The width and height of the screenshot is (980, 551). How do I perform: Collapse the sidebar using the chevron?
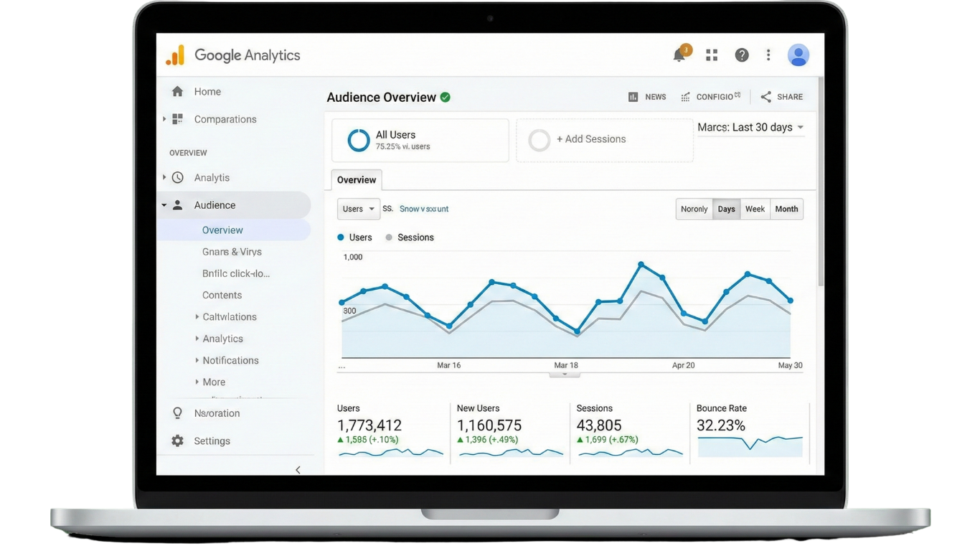pyautogui.click(x=298, y=470)
